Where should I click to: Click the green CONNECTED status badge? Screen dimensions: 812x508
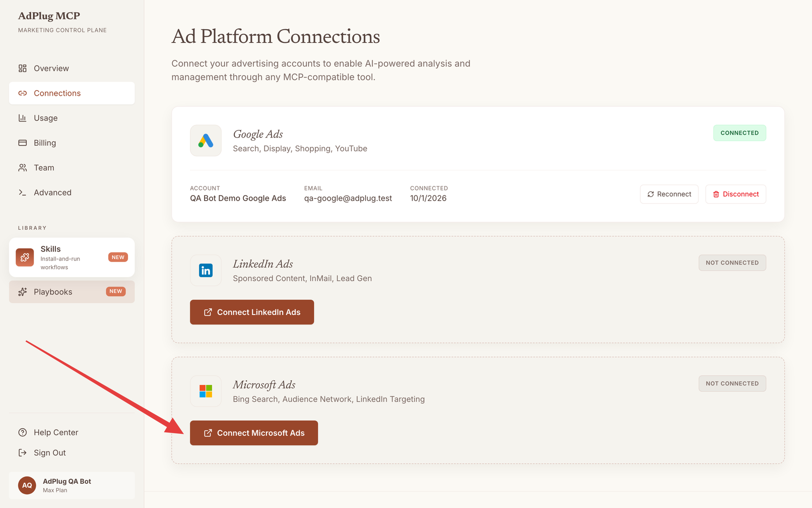[x=739, y=133]
